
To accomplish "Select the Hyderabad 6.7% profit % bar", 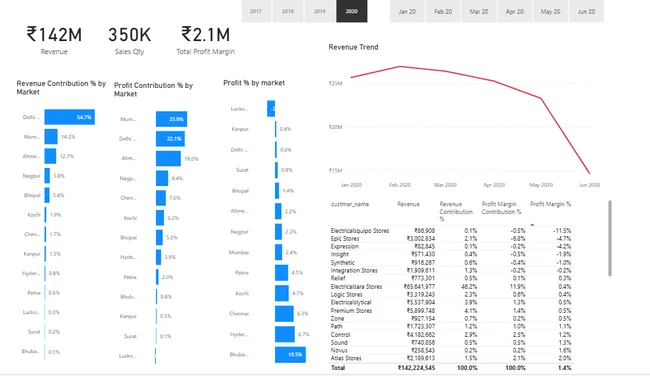I will coord(285,334).
